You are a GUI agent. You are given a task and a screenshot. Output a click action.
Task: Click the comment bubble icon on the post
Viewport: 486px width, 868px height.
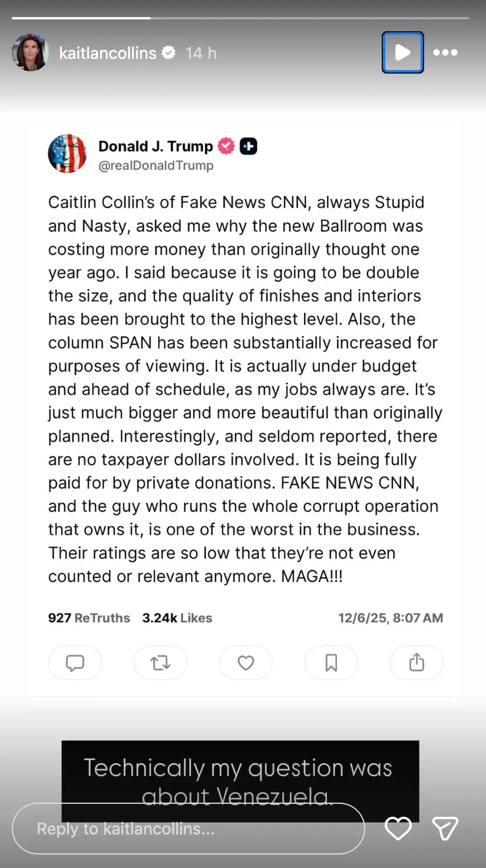[75, 662]
